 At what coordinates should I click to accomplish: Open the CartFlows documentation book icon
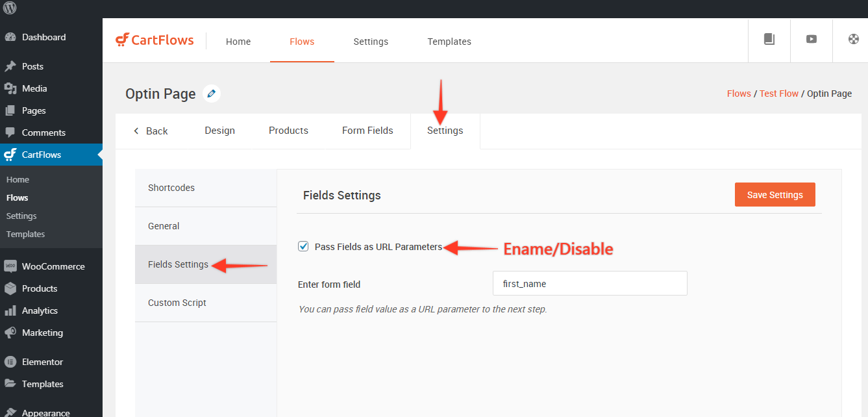click(x=769, y=40)
